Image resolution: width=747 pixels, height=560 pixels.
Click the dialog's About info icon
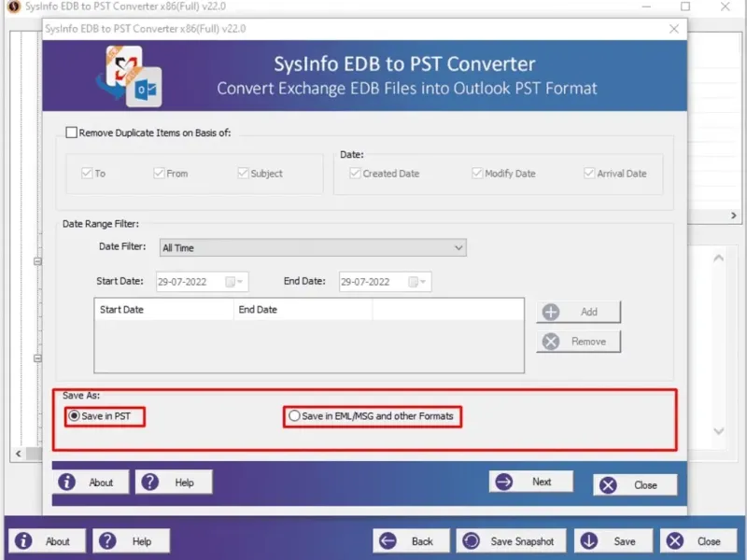coord(66,482)
